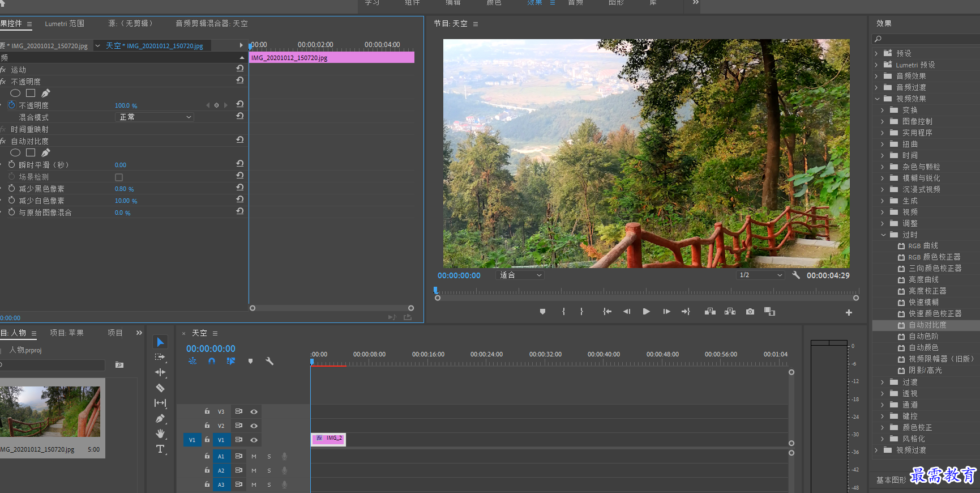980x493 pixels.
Task: Click Mark Out bracket button
Action: click(x=581, y=312)
